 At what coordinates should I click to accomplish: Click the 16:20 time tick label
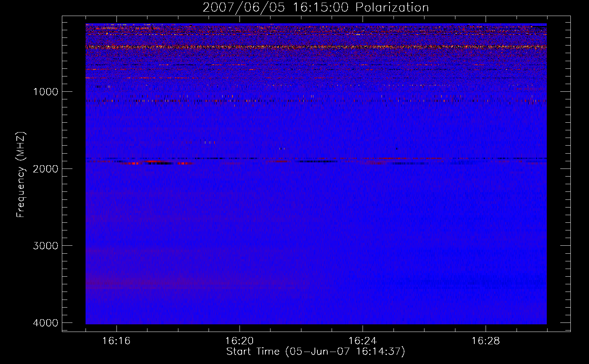240,341
